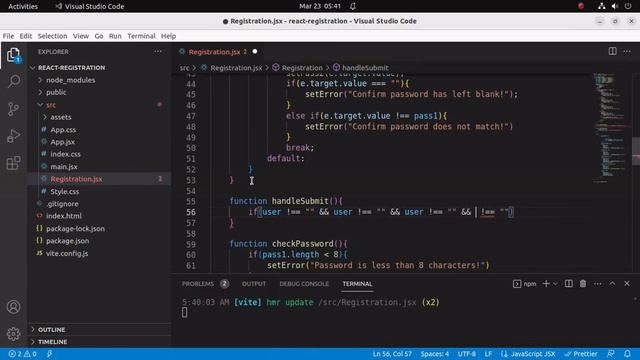Screen dimensions: 640x360
Task: Close the terminal panel
Action: tap(627, 283)
